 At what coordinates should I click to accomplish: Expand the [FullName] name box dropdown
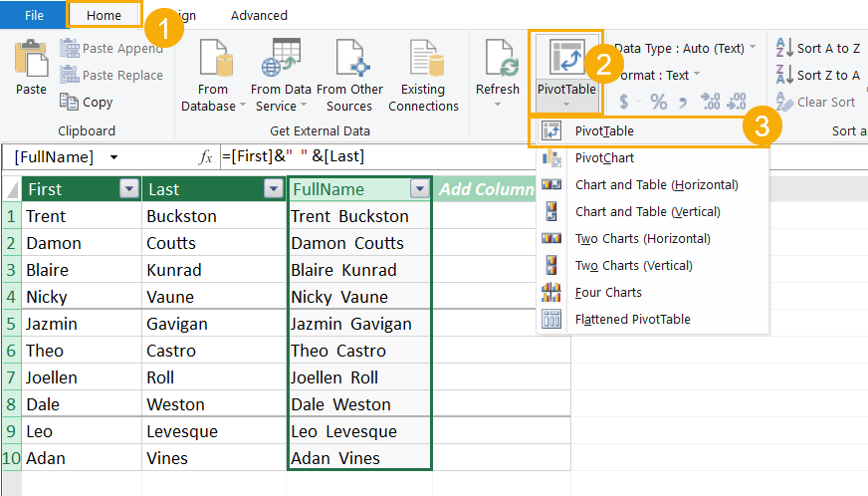114,157
